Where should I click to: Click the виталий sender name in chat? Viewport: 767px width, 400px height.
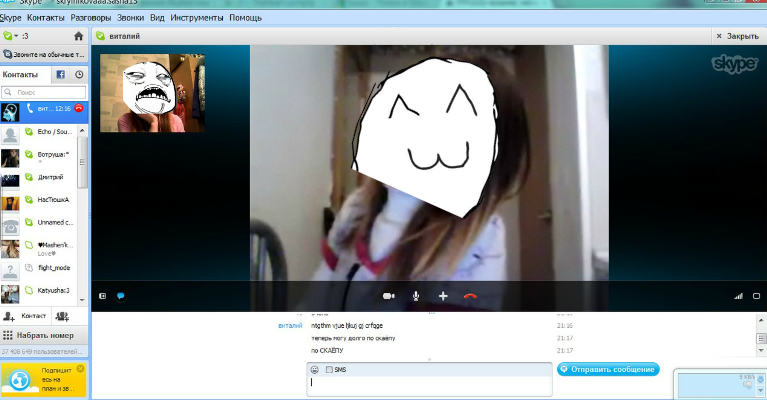coord(290,325)
